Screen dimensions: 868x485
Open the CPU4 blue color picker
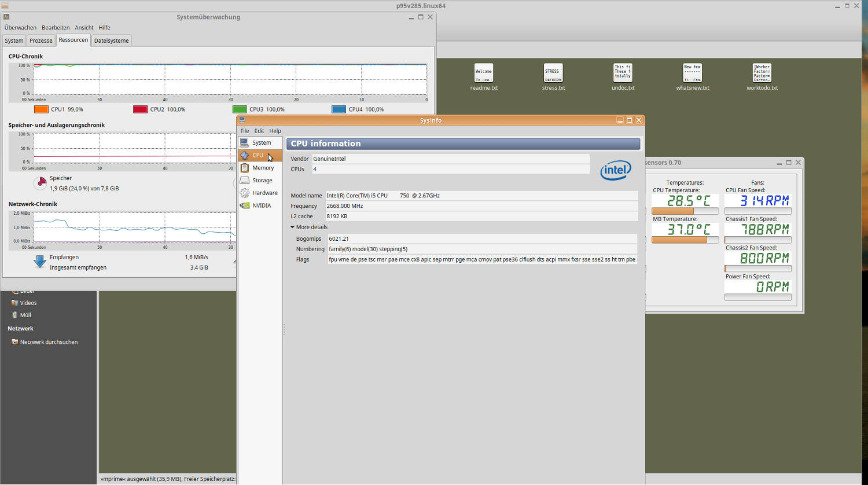pyautogui.click(x=339, y=109)
